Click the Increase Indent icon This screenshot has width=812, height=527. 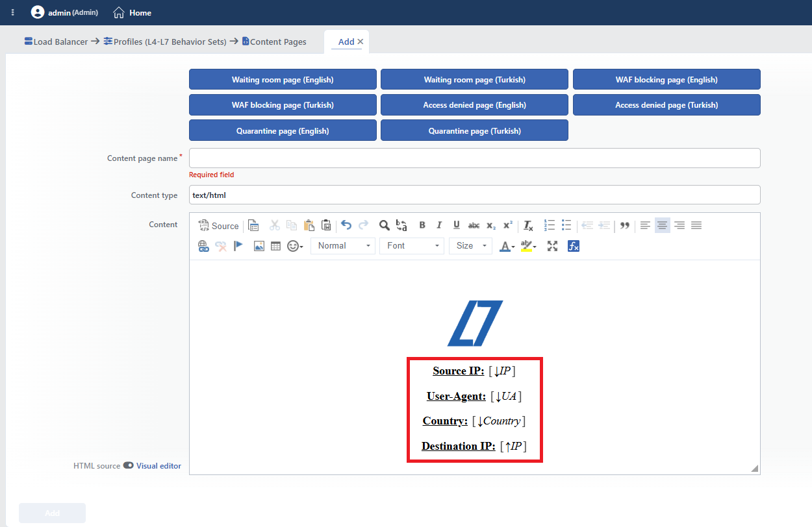(604, 225)
